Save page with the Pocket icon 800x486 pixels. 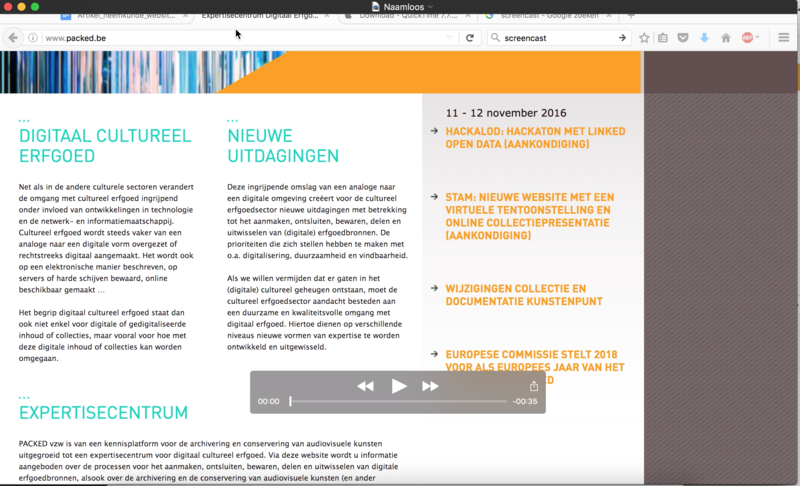(683, 38)
